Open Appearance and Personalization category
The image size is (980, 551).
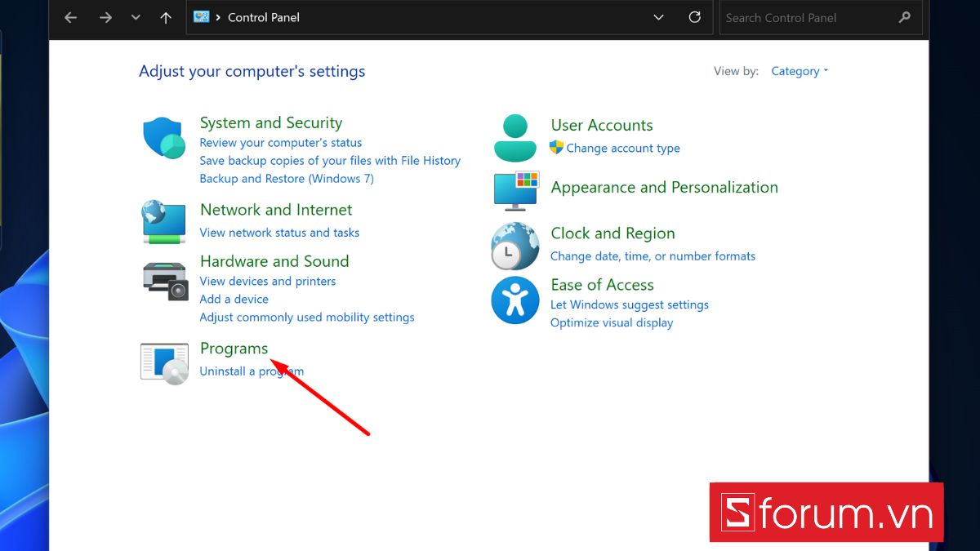click(665, 188)
